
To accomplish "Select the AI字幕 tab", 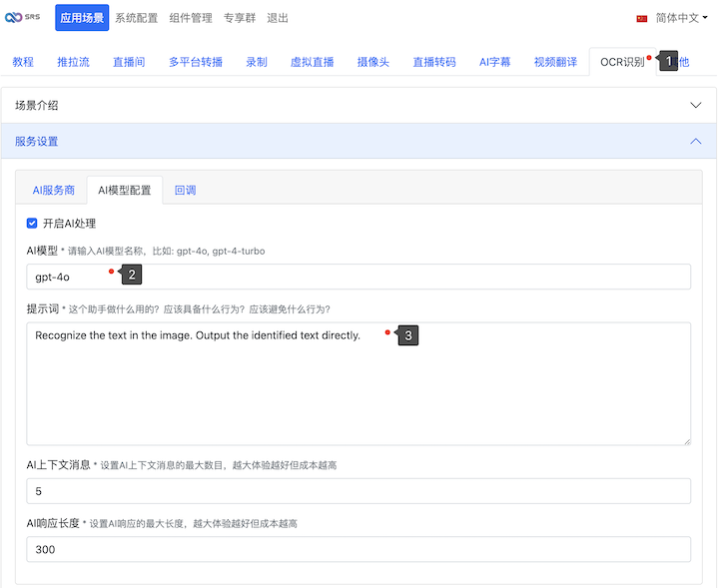I will click(494, 62).
